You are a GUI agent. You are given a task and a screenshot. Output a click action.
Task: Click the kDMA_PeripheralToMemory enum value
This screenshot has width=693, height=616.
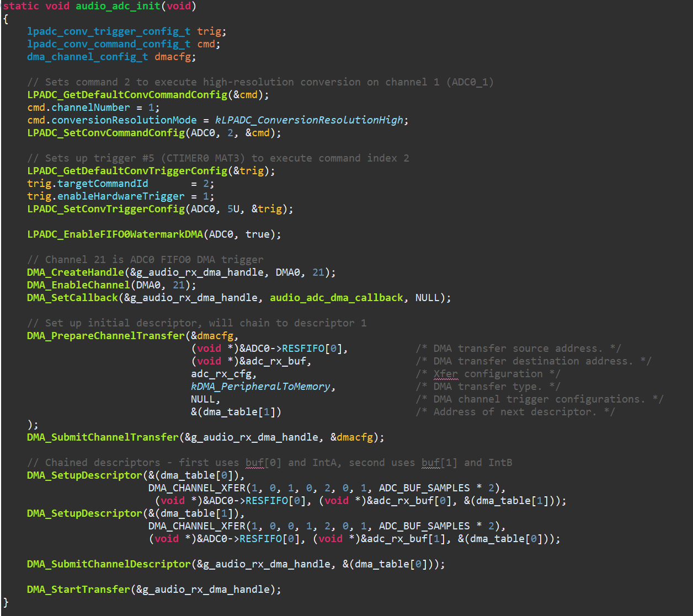[x=260, y=387]
